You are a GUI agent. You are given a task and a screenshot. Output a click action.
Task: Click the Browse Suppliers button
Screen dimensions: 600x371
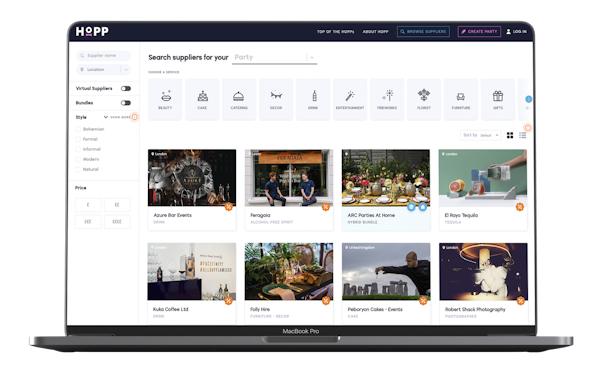[x=423, y=31]
